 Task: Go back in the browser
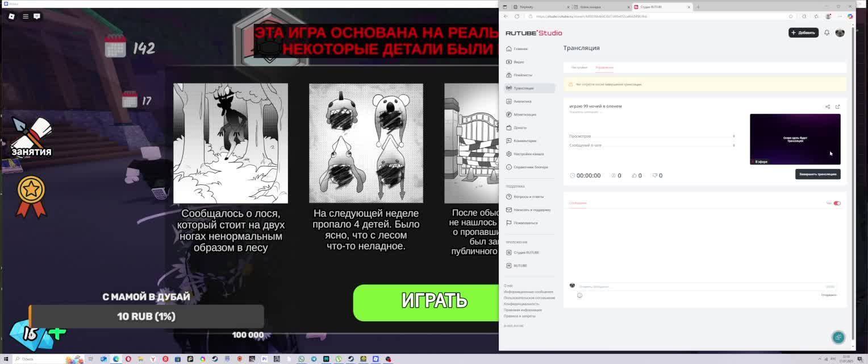pyautogui.click(x=506, y=16)
